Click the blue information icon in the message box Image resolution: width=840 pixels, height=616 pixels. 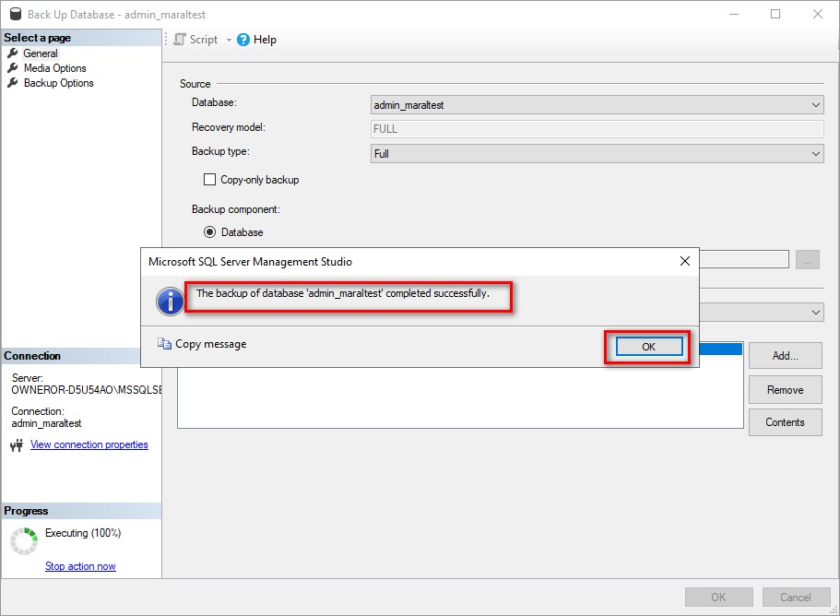(170, 301)
